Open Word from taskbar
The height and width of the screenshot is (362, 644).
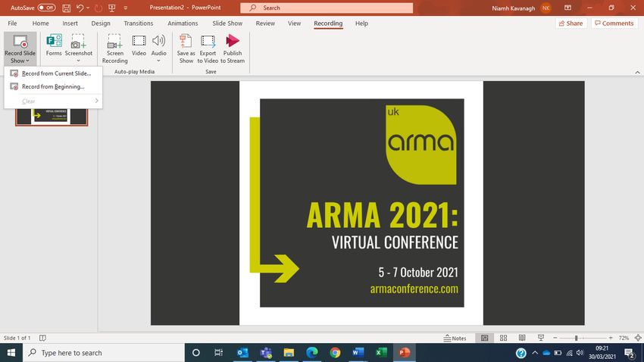(x=358, y=353)
